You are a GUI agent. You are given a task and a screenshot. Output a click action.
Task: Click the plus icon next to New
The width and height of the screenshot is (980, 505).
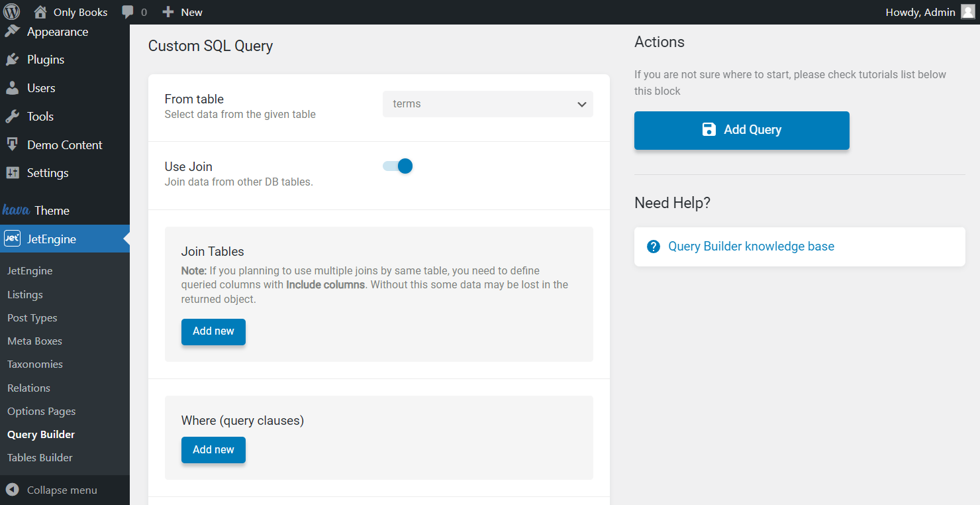[168, 12]
